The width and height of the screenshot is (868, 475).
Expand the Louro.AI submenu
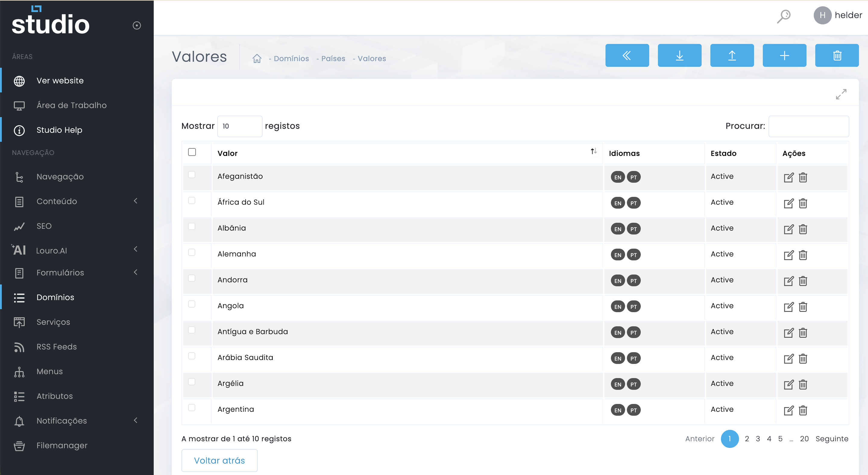tap(135, 249)
